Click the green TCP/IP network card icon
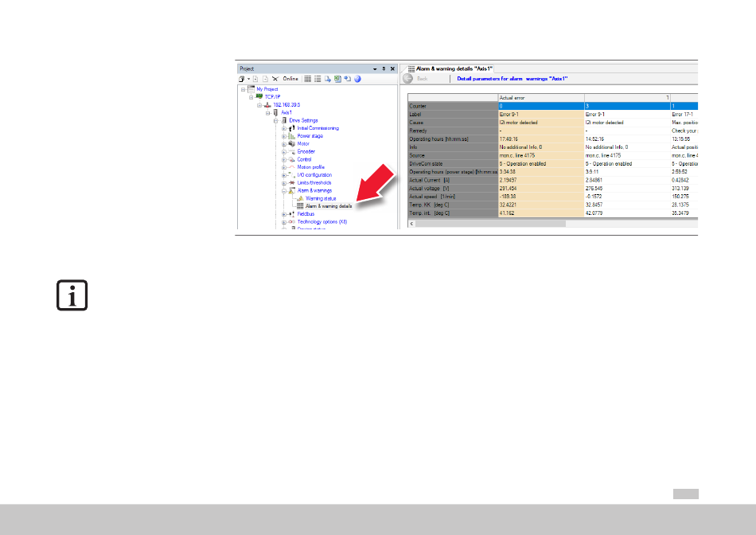Screen dimensions: 756x535 pos(259,97)
